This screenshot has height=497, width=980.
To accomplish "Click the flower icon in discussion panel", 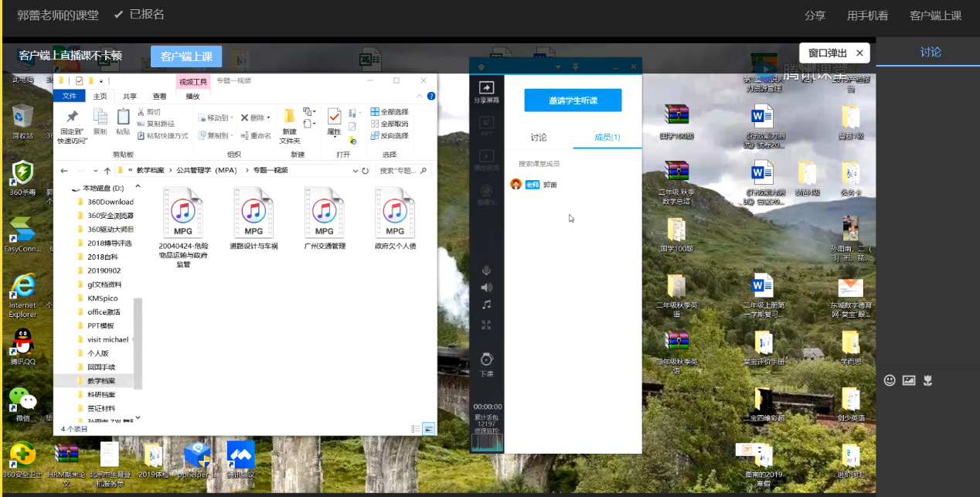I will [x=928, y=380].
